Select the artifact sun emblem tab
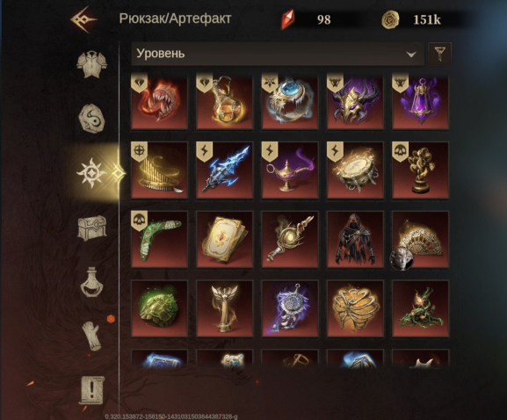Viewport: 507px width, 420px height. [x=91, y=173]
